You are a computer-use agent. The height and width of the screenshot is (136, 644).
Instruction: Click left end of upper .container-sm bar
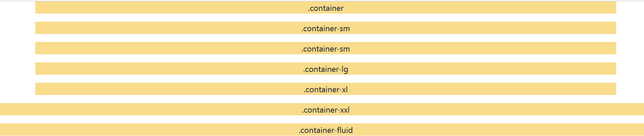[x=38, y=28]
